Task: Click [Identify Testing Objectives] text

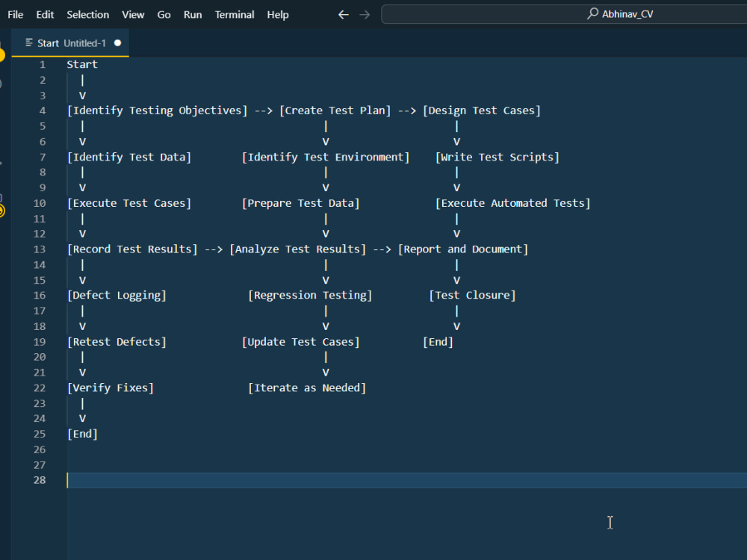Action: pos(157,111)
